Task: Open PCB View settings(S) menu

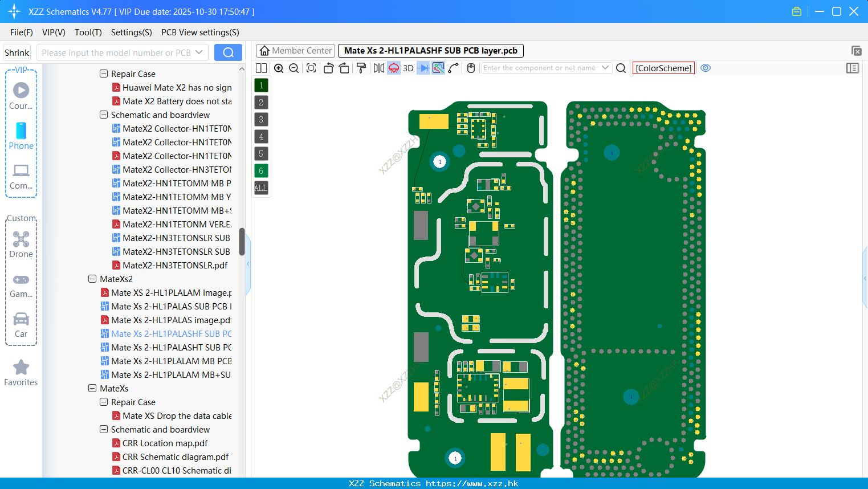Action: coord(200,32)
